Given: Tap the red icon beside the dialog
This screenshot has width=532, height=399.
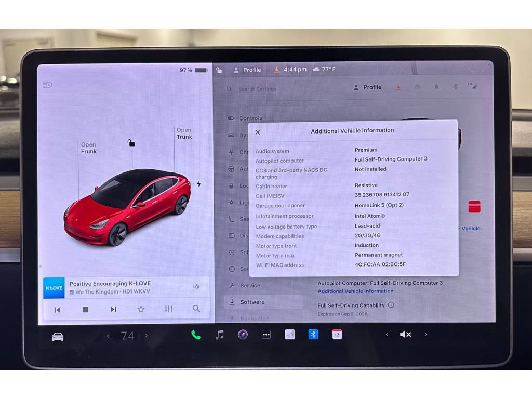Looking at the screenshot, I should 474,207.
